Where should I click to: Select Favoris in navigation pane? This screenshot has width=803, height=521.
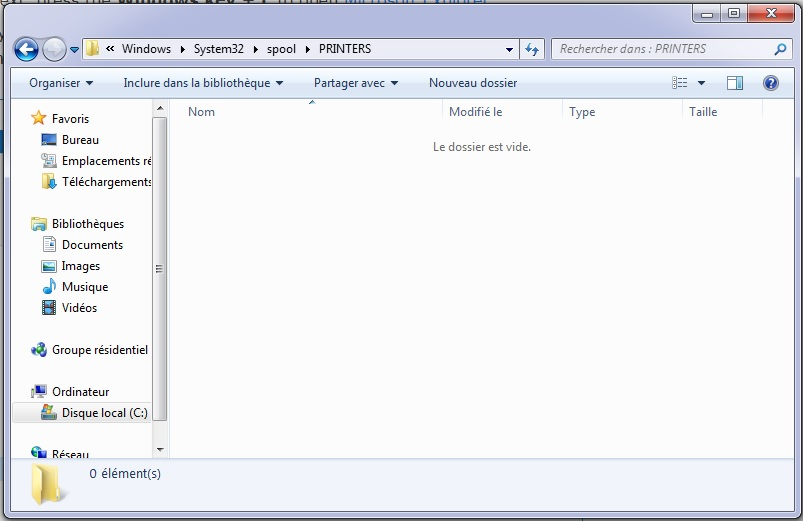tap(70, 119)
